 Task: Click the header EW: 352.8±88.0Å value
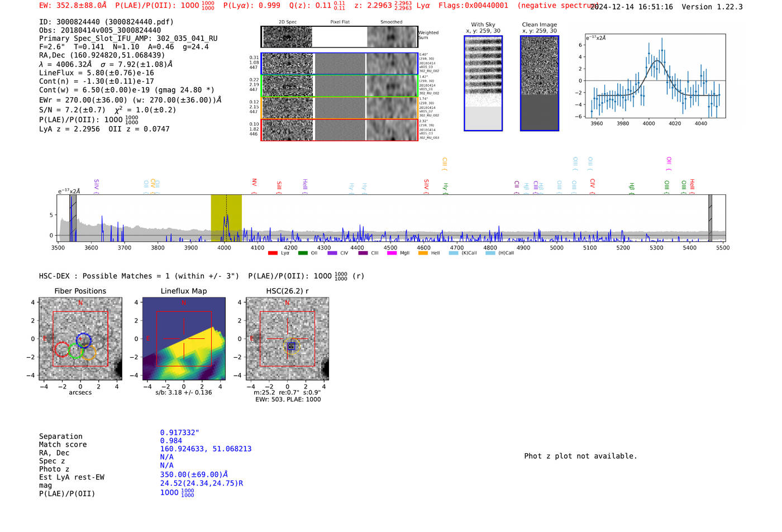[73, 5]
